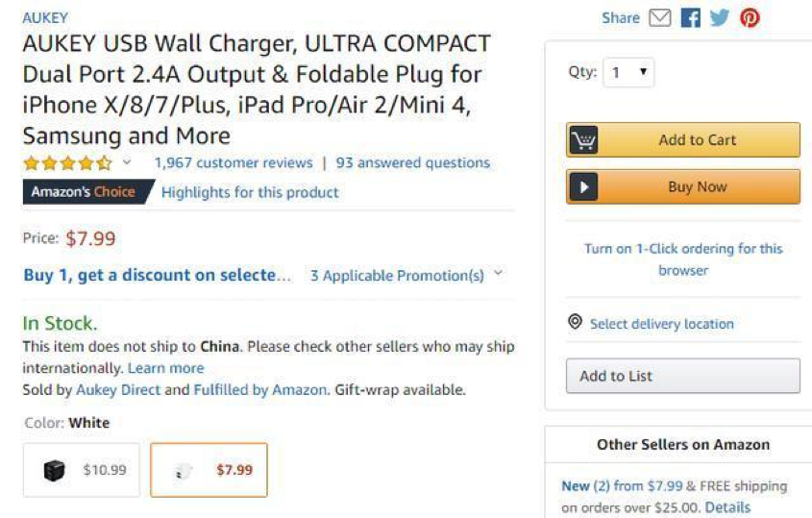The image size is (812, 518).
Task: Open the AUKEY brand link above title
Action: (x=45, y=17)
